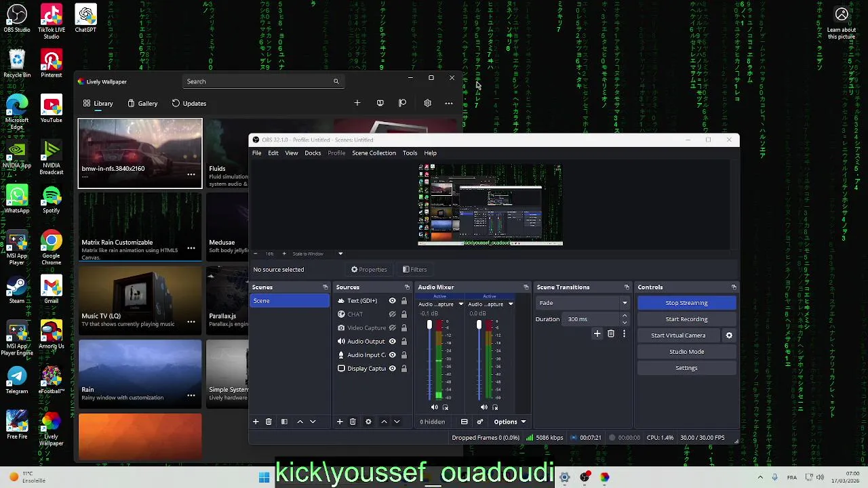Open Lively Wallpaper settings gear
The width and height of the screenshot is (868, 488).
click(x=427, y=103)
